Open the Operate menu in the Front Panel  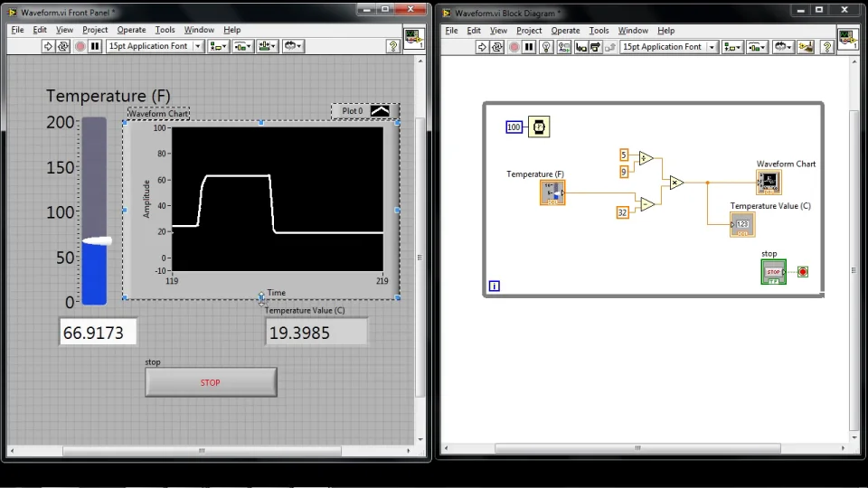pos(131,30)
